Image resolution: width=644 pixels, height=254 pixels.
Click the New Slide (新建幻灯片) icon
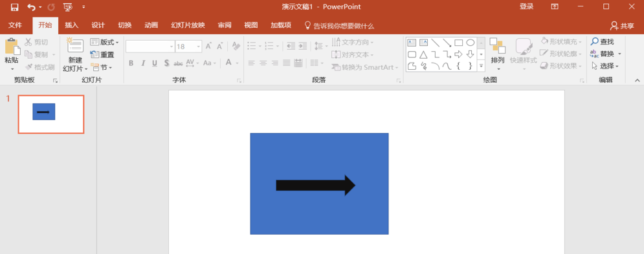point(75,45)
